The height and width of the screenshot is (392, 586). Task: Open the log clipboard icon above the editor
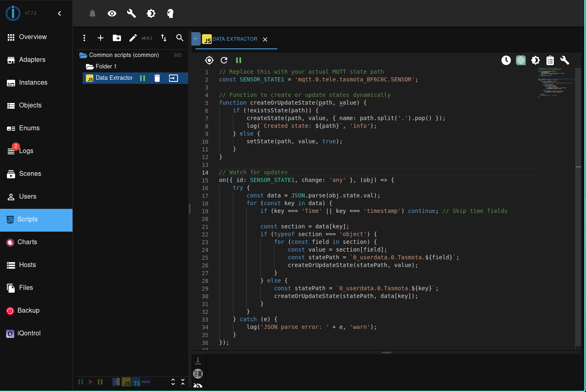pyautogui.click(x=550, y=60)
